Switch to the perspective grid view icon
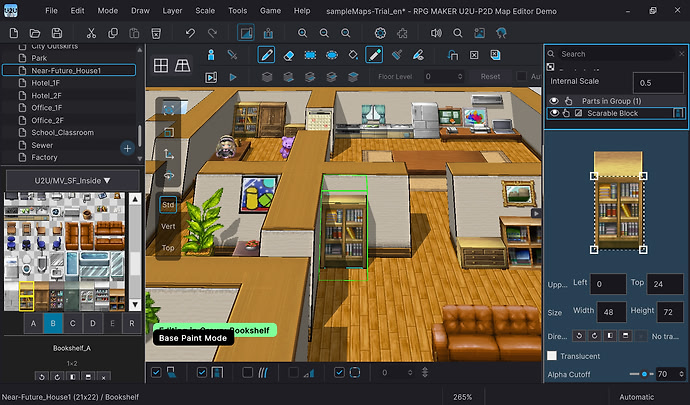 click(182, 66)
